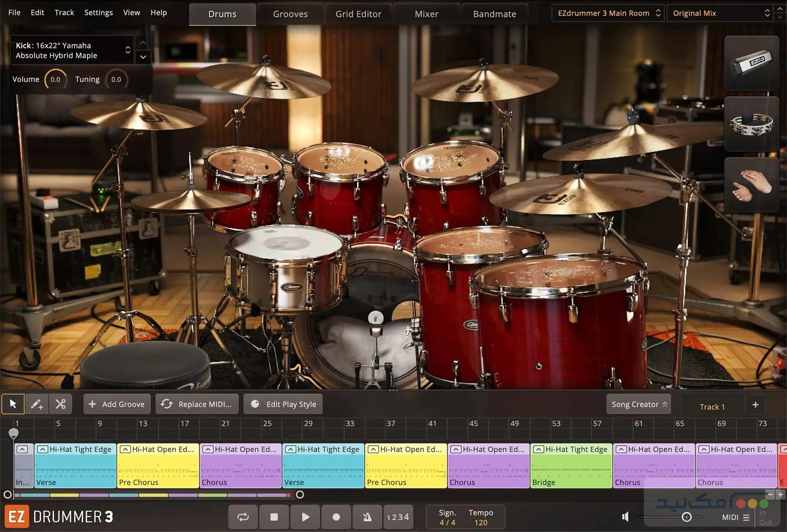The height and width of the screenshot is (532, 787).
Task: Click the Add Groove button
Action: pos(116,404)
